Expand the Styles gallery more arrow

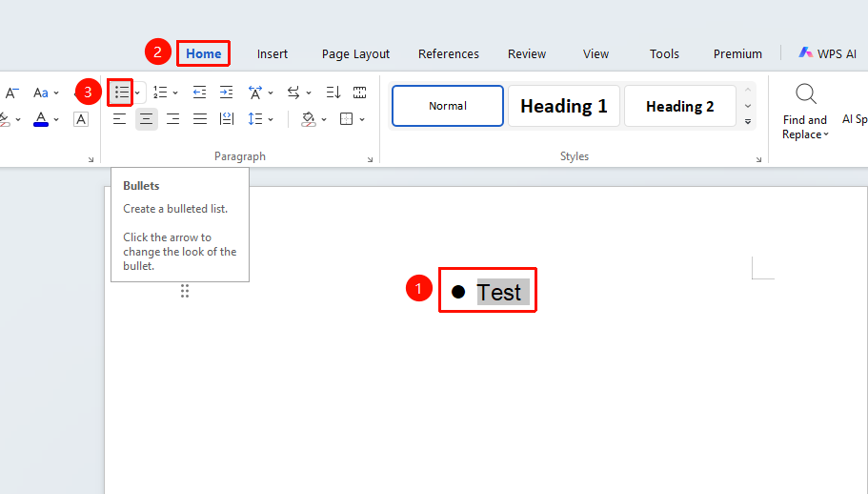(x=748, y=122)
